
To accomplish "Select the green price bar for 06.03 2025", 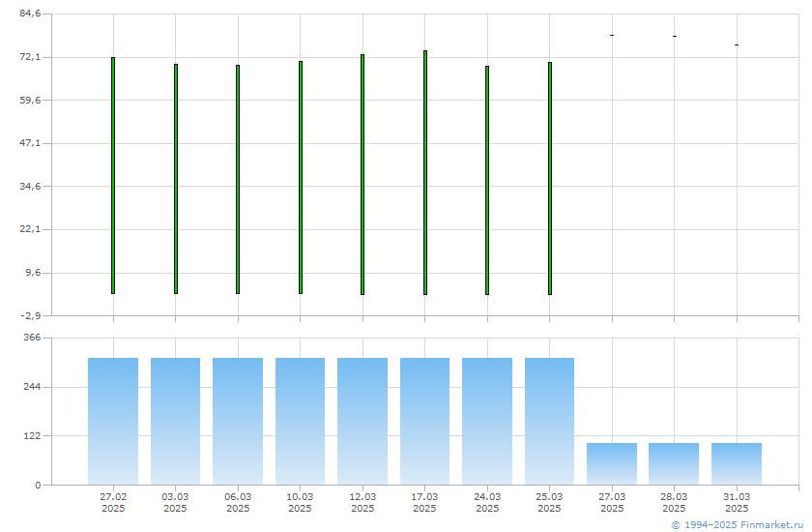I will coord(238,179).
